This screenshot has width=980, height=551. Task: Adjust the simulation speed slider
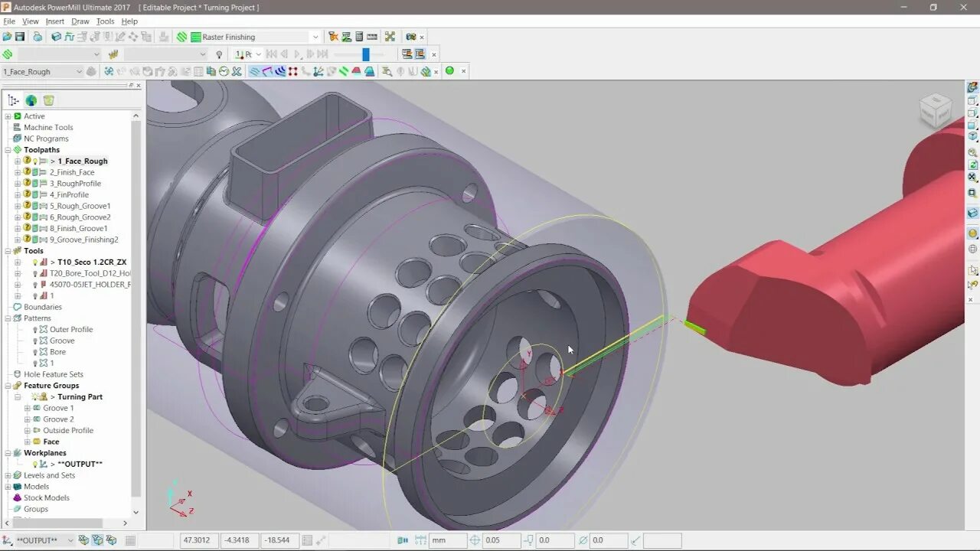pyautogui.click(x=366, y=54)
